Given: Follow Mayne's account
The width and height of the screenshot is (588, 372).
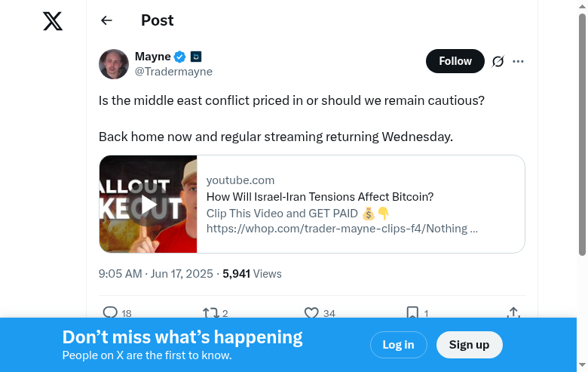Looking at the screenshot, I should (x=455, y=62).
